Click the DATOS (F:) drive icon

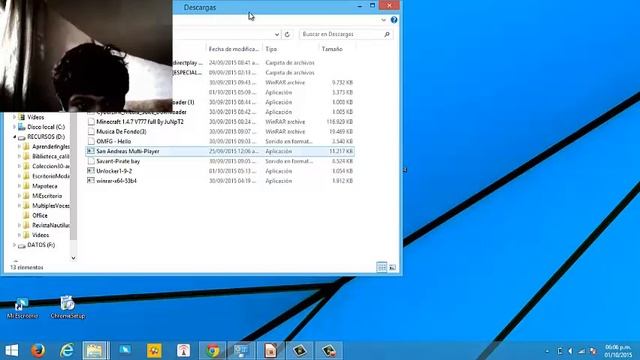tap(22, 245)
